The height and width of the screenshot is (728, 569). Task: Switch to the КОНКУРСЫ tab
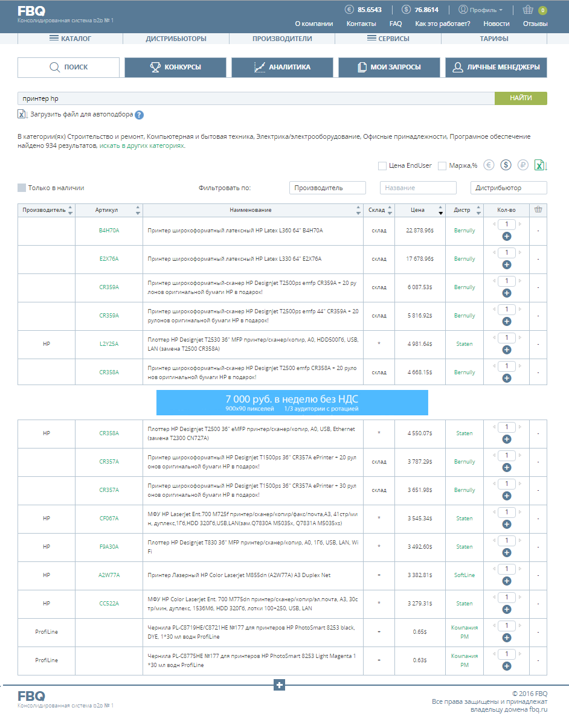pos(176,68)
